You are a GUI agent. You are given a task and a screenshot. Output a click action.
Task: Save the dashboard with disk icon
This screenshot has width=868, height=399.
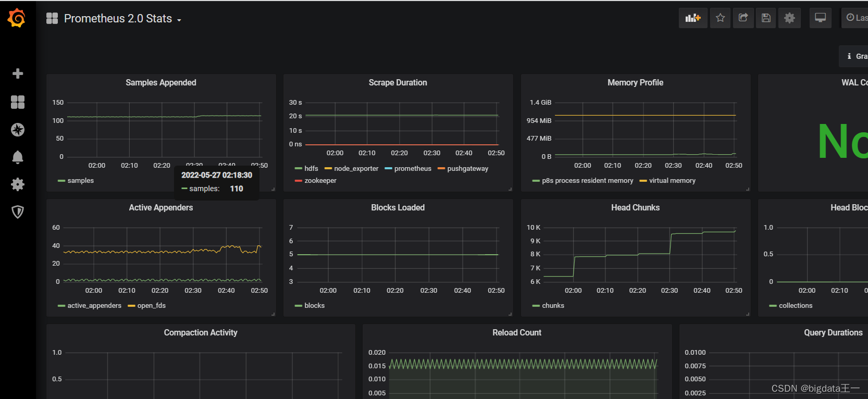[x=766, y=18]
